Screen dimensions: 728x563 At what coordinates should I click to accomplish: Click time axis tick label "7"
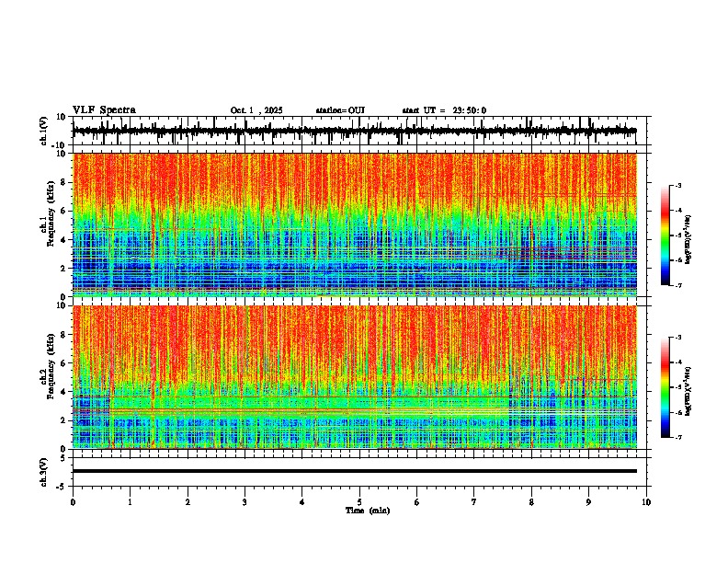[474, 502]
